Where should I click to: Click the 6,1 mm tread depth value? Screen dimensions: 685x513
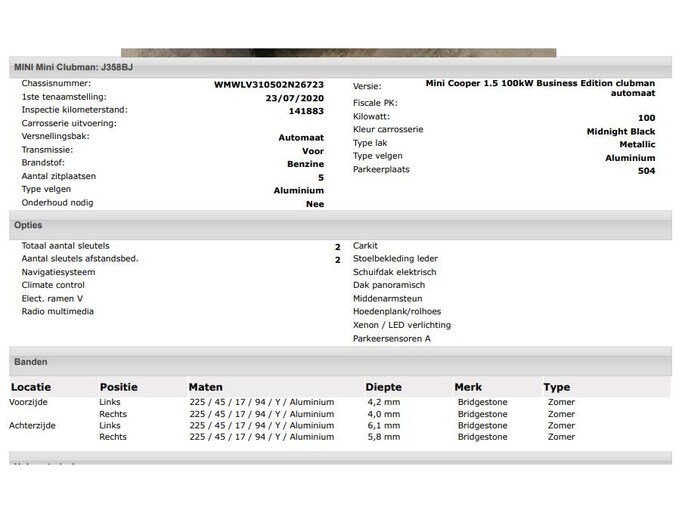(x=383, y=425)
